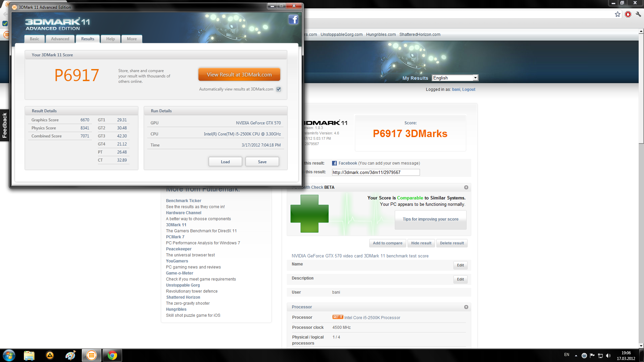The height and width of the screenshot is (362, 644).
Task: Open the PCMark 7 link
Action: point(175,237)
